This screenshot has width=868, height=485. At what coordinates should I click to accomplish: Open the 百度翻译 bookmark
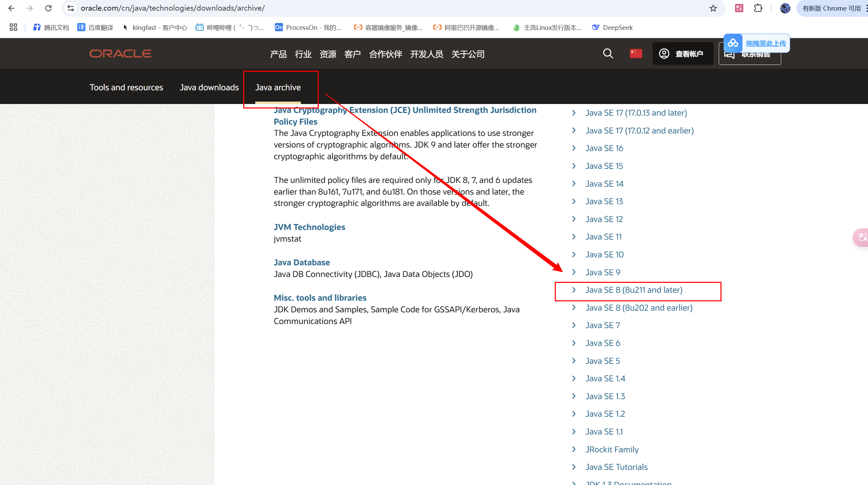[x=95, y=27]
